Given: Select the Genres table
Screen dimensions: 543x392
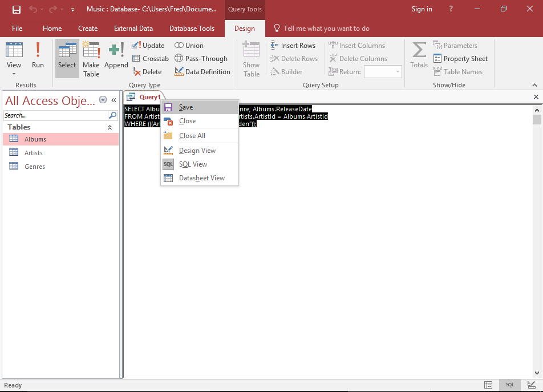Looking at the screenshot, I should (x=61, y=167).
